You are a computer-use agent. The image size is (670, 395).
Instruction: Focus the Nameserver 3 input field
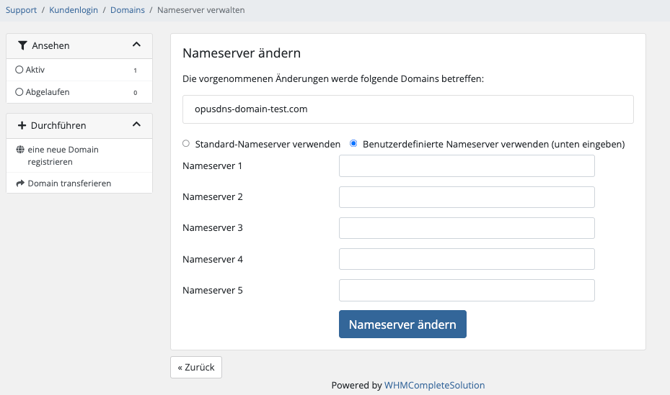coord(467,228)
